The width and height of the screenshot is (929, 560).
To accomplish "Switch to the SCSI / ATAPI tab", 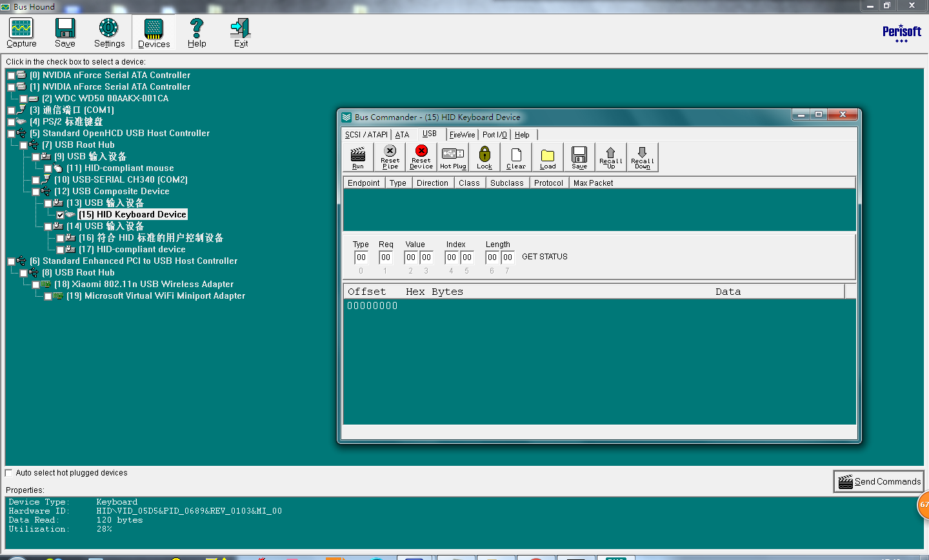I will [x=366, y=134].
